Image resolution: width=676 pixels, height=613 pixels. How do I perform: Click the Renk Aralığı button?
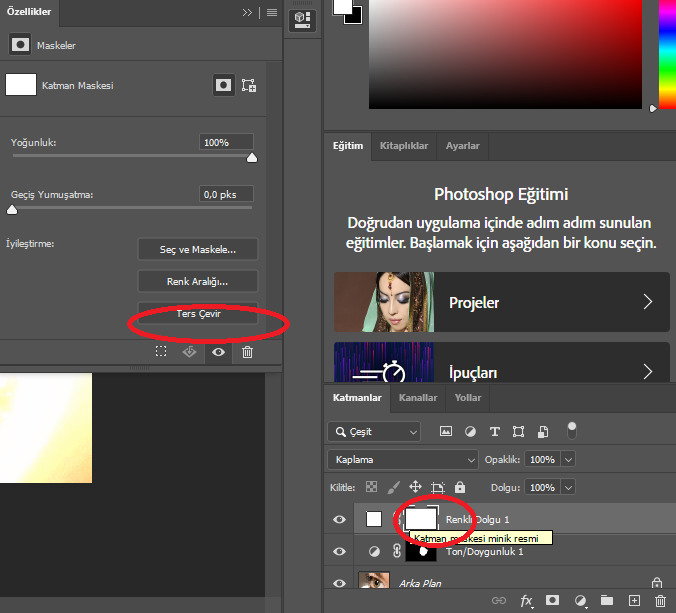click(198, 281)
